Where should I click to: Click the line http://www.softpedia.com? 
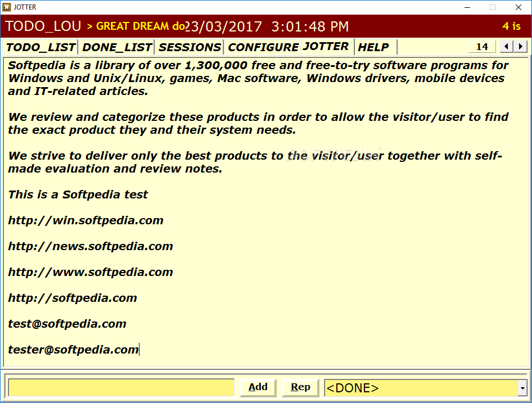(91, 272)
